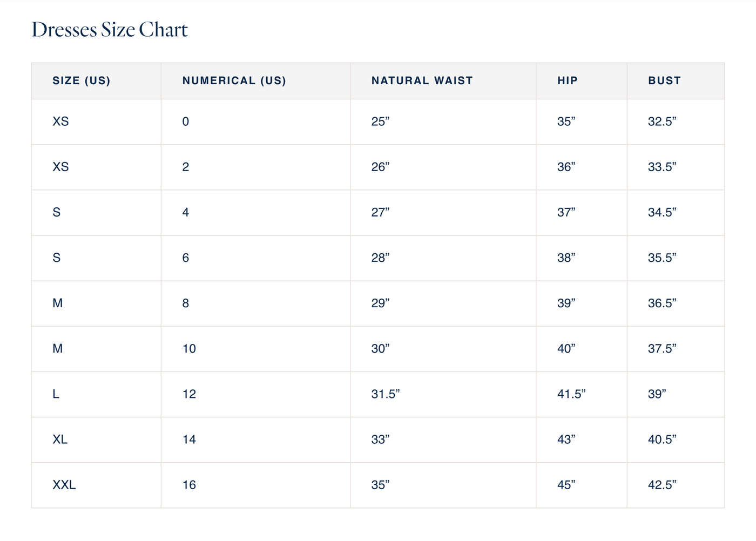This screenshot has width=756, height=541.
Task: Click the SIZE (US) column header
Action: click(82, 80)
